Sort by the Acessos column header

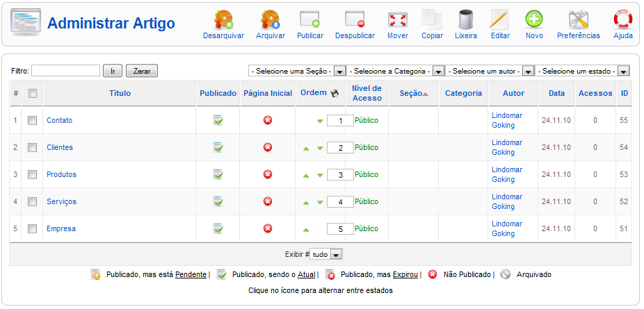tap(595, 93)
